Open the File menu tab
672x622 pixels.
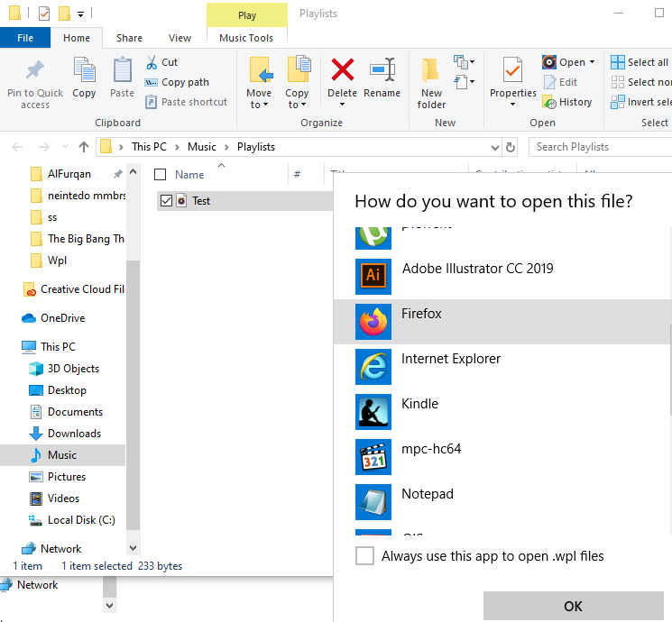pos(25,38)
